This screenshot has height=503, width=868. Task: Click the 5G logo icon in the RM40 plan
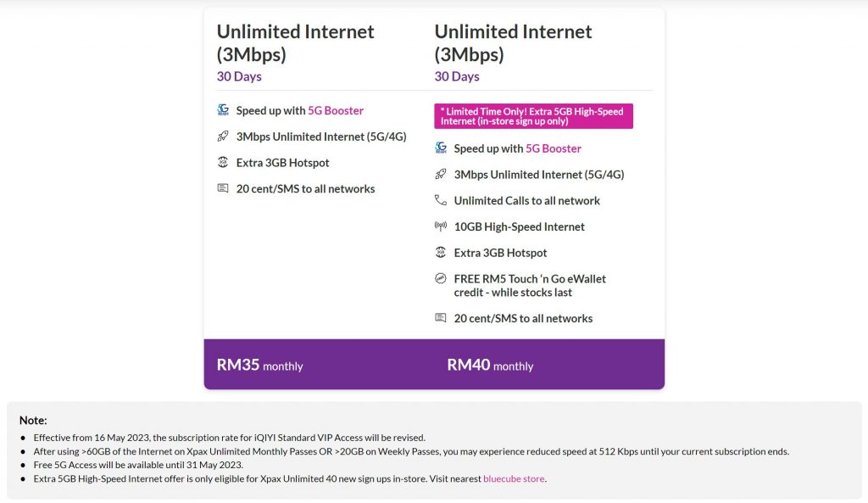point(441,148)
